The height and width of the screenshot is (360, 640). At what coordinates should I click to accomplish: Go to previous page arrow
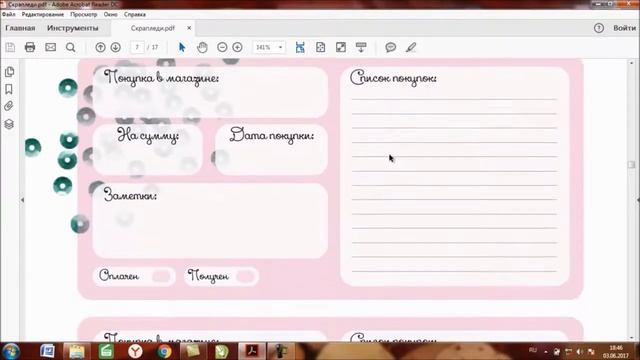pyautogui.click(x=100, y=47)
